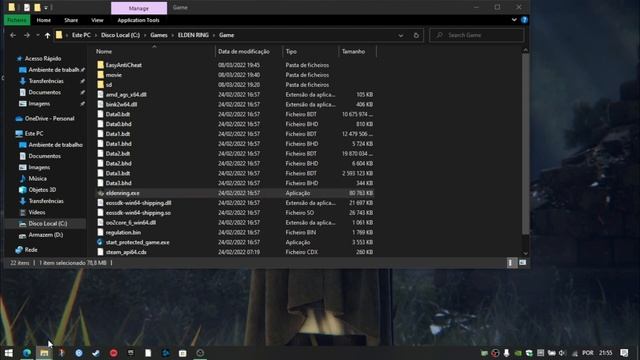Select the Data3.bhd file
The image size is (640, 360).
118,183
